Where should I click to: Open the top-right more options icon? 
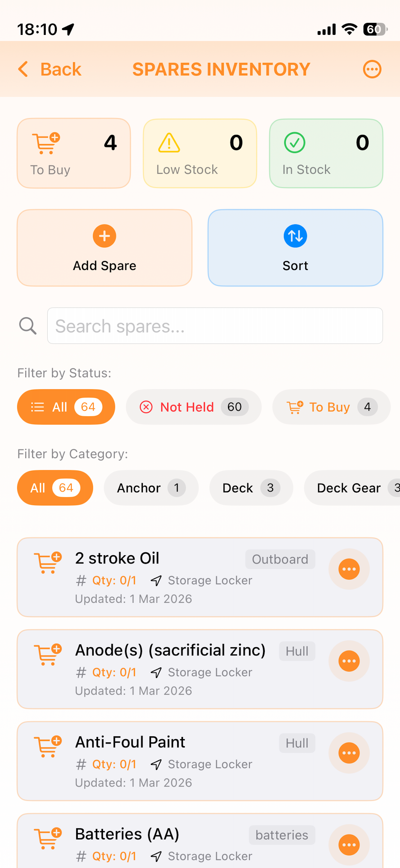372,69
